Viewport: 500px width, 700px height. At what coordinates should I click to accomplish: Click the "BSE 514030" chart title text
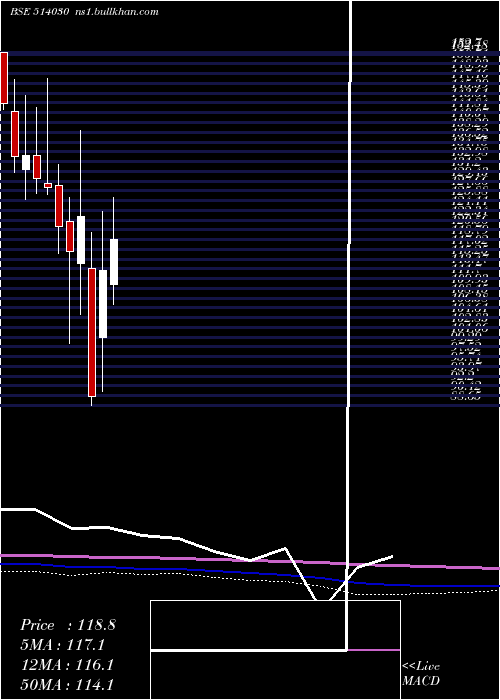point(39,12)
